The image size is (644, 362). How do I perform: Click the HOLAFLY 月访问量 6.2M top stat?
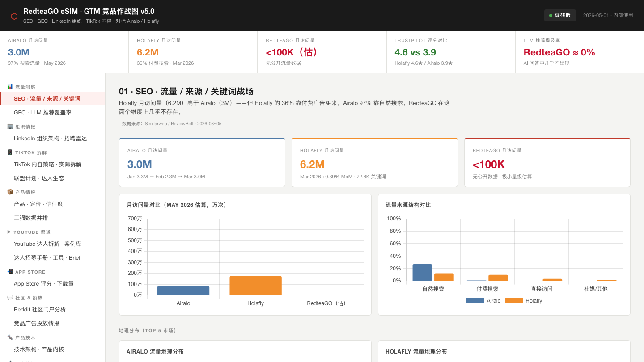pos(193,52)
